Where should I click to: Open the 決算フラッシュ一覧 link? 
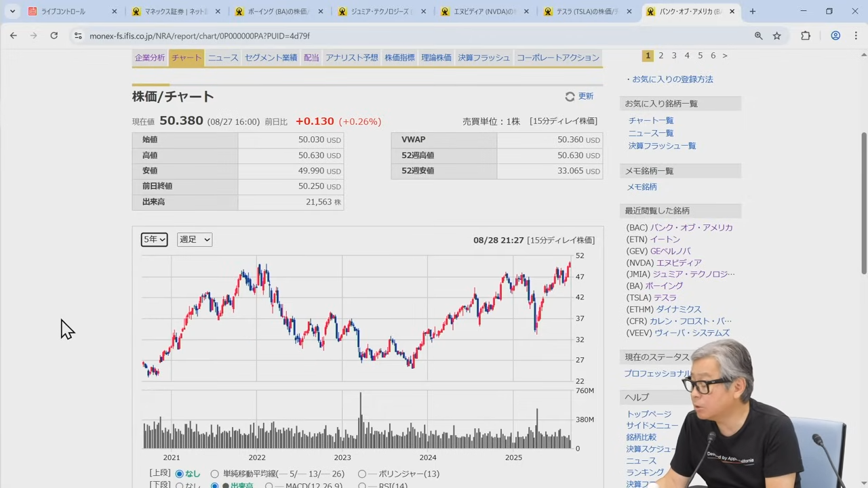(x=662, y=146)
